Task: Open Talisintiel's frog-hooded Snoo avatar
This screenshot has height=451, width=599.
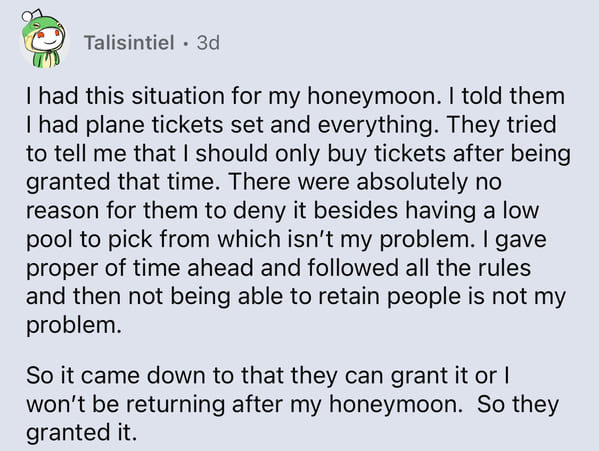Action: 43,40
